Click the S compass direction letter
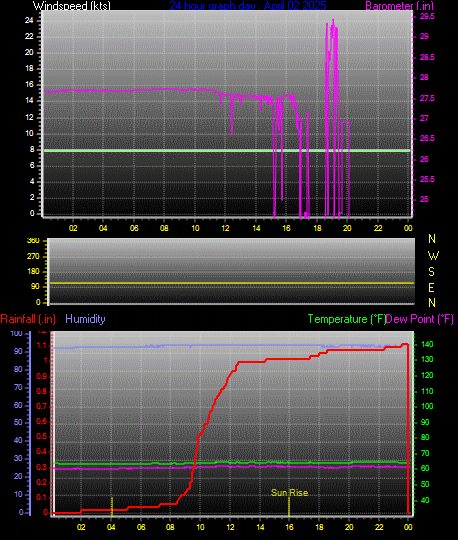This screenshot has width=458, height=540. pos(431,272)
